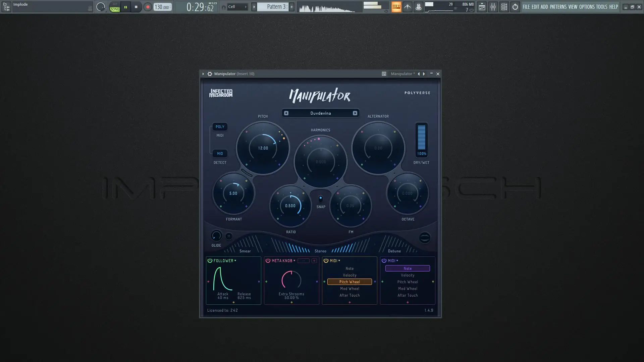Viewport: 644px width, 362px height.
Task: Stop playback with the stop button
Action: (x=136, y=7)
